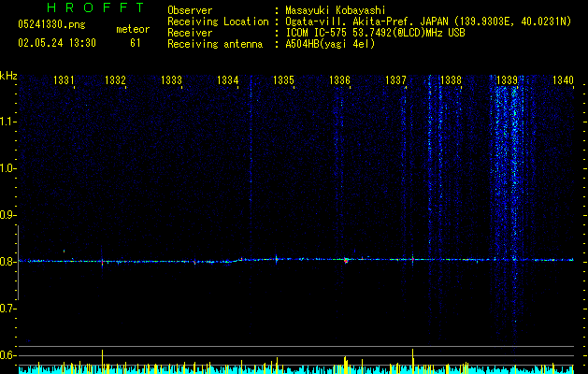
Task: Click the Observer label
Action: (x=190, y=10)
